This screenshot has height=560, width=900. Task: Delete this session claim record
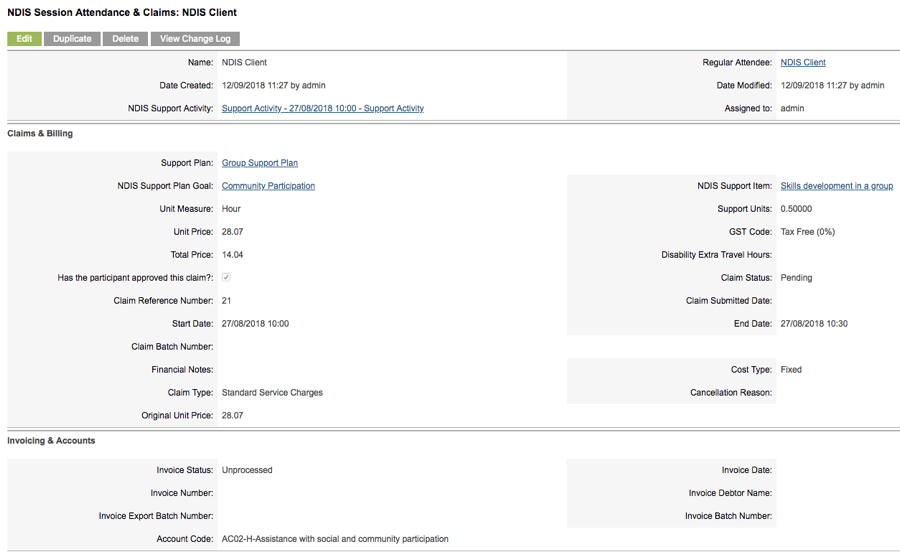point(125,38)
